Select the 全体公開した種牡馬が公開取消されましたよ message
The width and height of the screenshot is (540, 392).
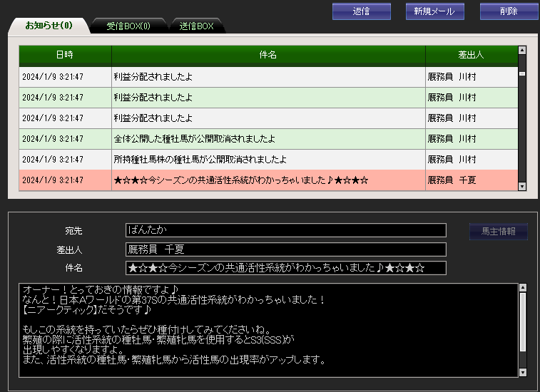click(268, 139)
